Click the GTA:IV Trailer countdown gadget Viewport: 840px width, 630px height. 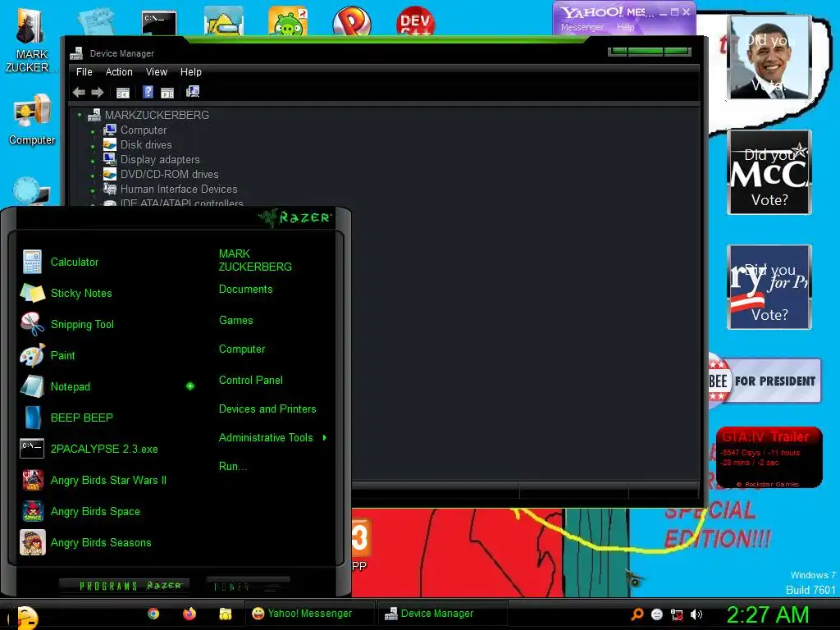(769, 457)
